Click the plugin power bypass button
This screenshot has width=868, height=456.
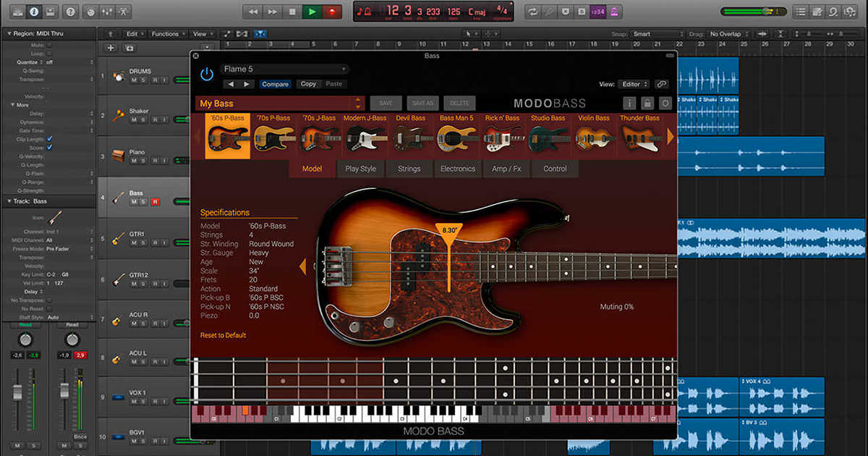(x=207, y=74)
